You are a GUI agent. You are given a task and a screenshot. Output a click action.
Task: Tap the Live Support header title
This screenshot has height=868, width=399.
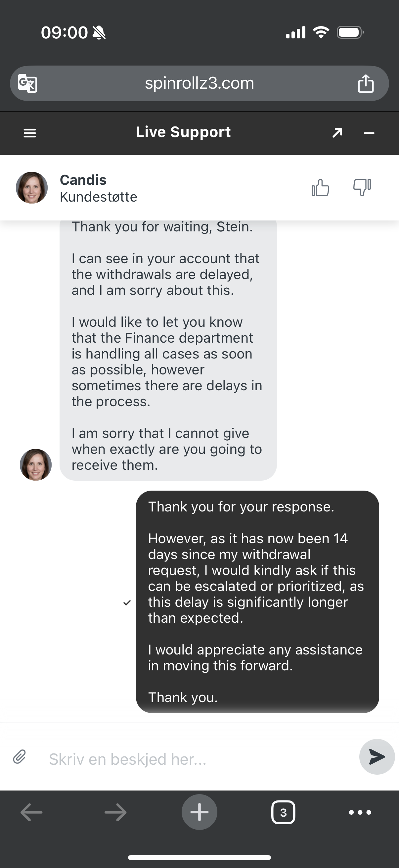click(183, 132)
